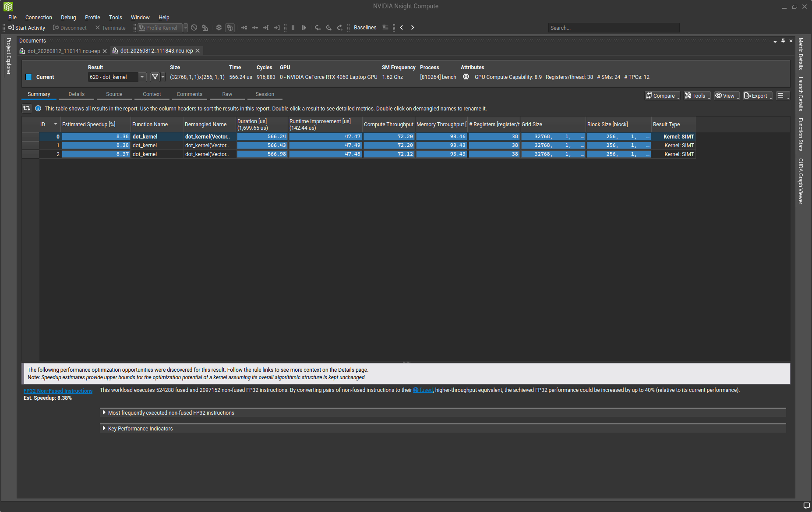Click the blue Current baseline color swatch
This screenshot has width=812, height=512.
tap(29, 77)
